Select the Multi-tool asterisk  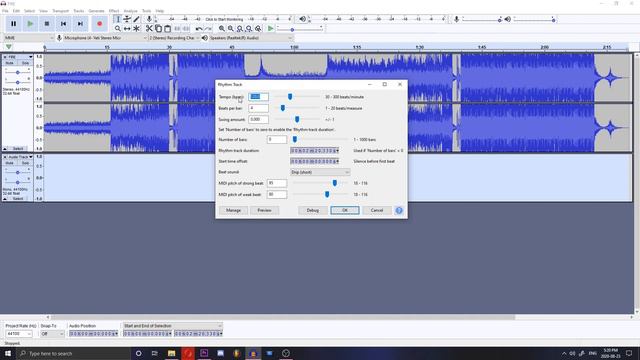tap(136, 29)
